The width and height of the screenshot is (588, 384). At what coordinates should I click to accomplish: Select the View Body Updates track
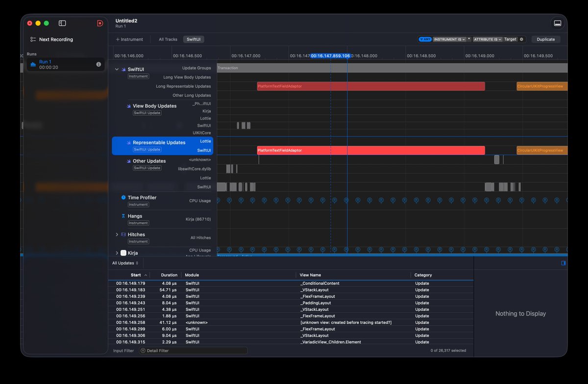pos(154,106)
